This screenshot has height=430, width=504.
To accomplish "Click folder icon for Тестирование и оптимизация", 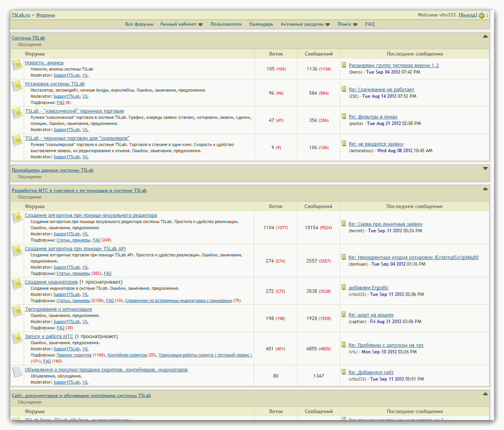I will pyautogui.click(x=17, y=311).
